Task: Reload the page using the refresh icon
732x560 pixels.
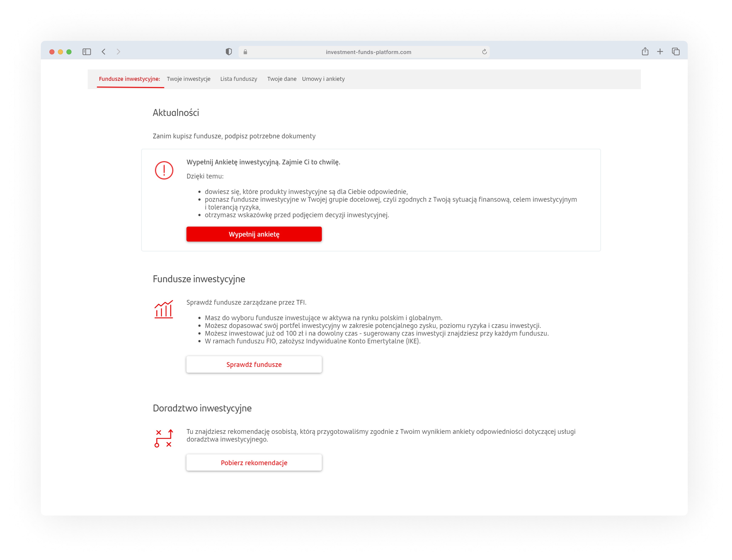Action: [484, 52]
